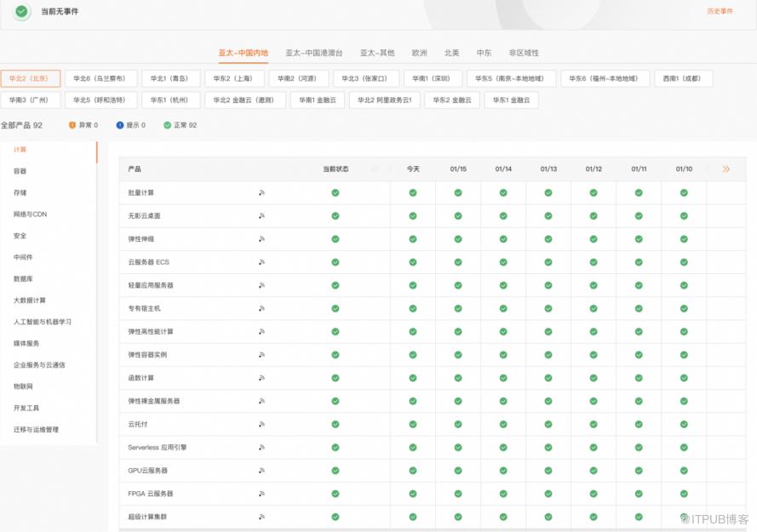Show earlier dates with left double-arrow
Image resolution: width=757 pixels, height=532 pixels.
pos(376,169)
